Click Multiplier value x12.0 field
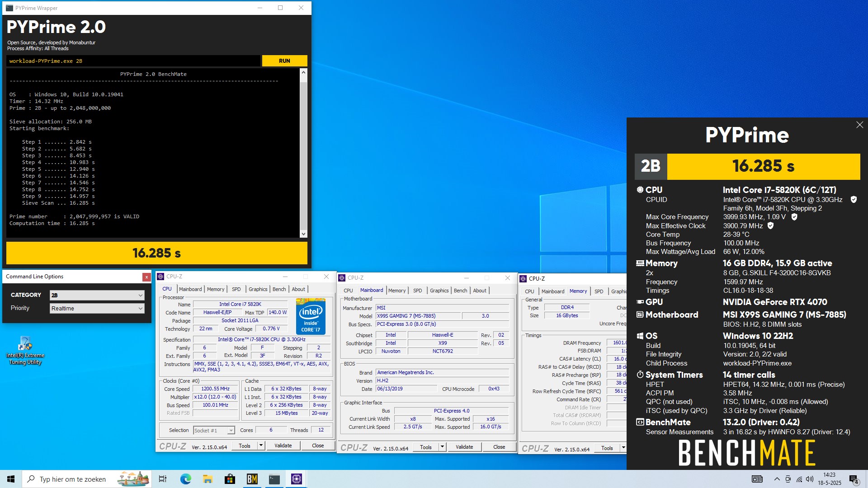Screen dimensions: 868x488 click(215, 397)
